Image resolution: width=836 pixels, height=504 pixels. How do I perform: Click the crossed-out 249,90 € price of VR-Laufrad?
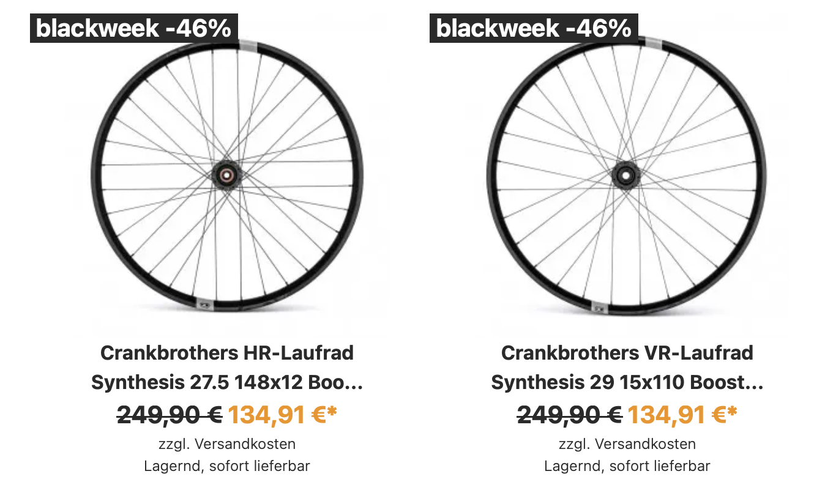point(570,415)
